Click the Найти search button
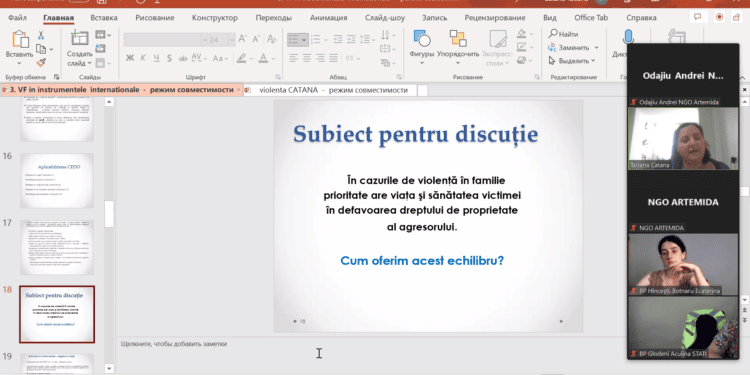 point(563,34)
